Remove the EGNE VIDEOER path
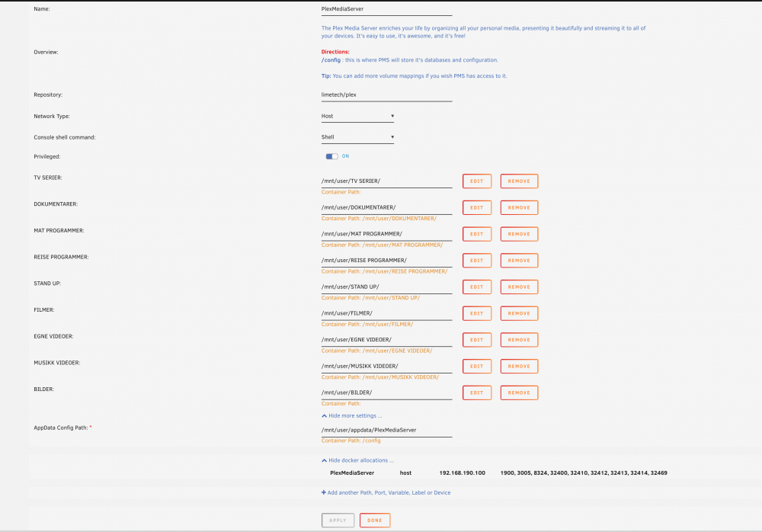 [519, 340]
